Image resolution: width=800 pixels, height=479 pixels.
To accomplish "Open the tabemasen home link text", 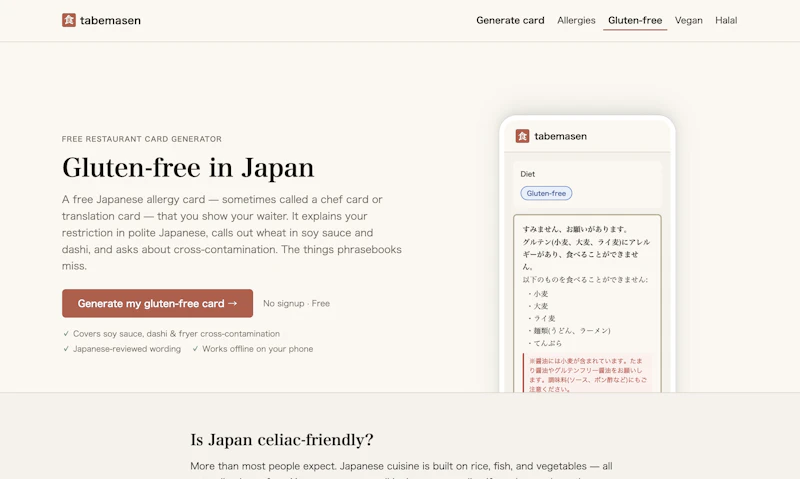I will pos(110,20).
